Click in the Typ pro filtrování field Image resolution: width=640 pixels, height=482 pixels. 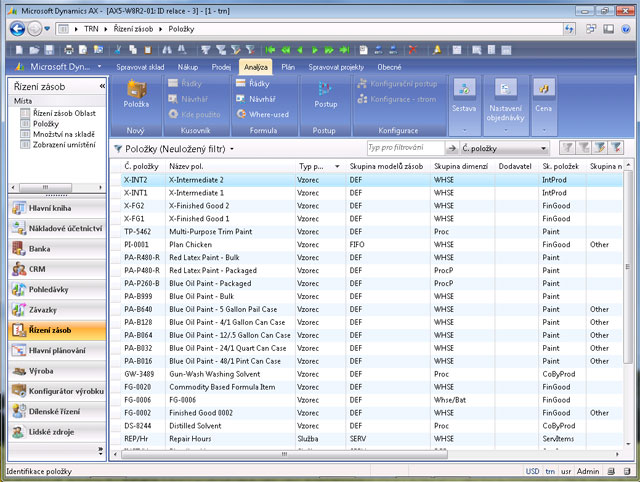[x=405, y=148]
